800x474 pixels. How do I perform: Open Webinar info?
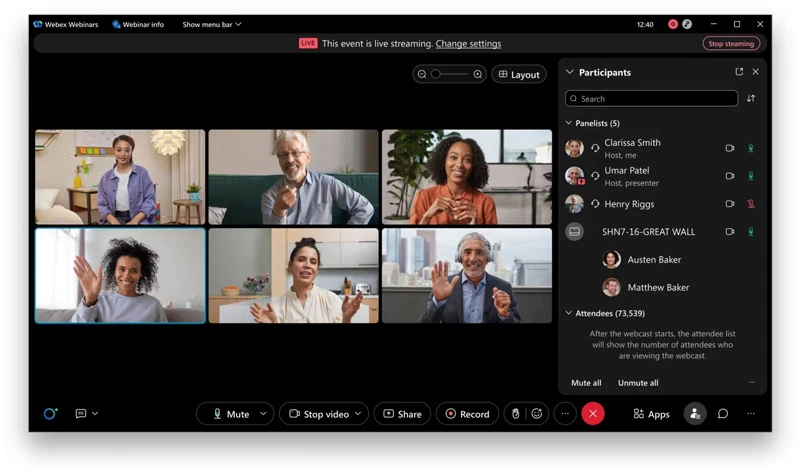coord(138,24)
